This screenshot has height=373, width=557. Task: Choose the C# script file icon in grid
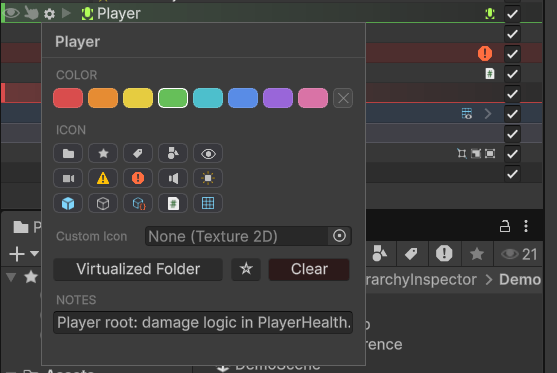point(173,203)
